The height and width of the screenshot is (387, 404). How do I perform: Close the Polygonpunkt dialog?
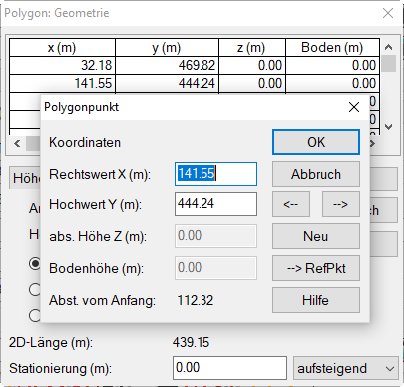(354, 107)
